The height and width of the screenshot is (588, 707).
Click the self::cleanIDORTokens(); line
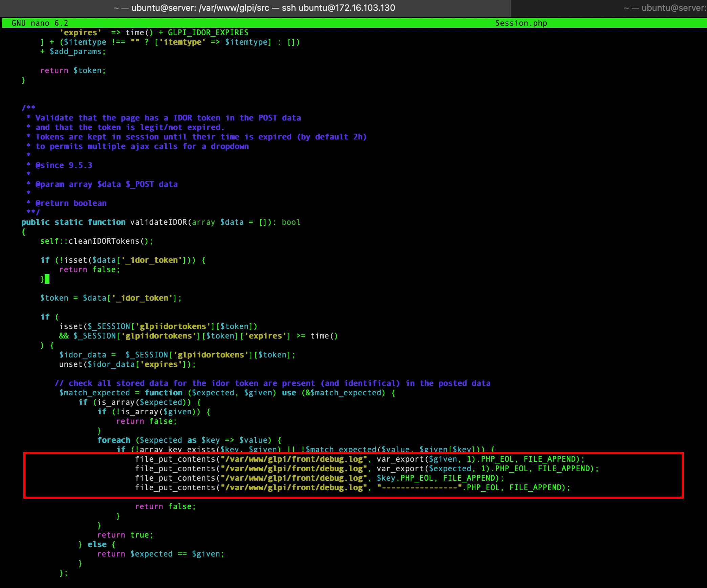click(97, 241)
